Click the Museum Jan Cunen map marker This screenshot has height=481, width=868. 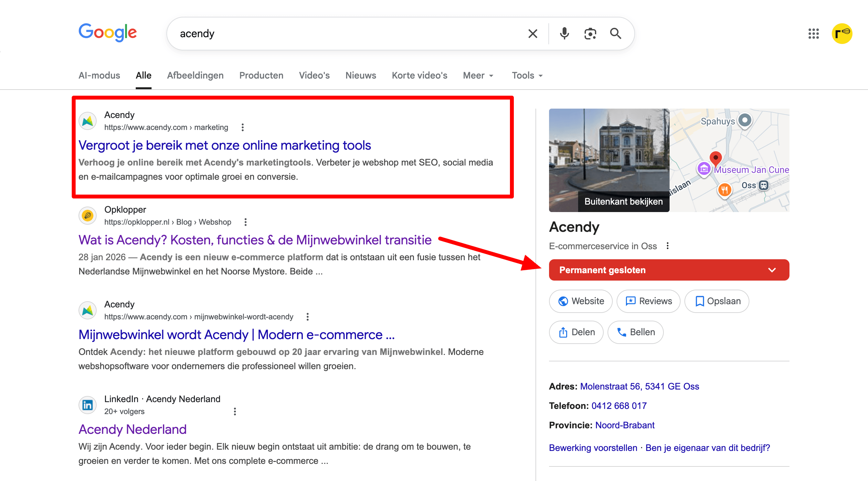pyautogui.click(x=704, y=168)
